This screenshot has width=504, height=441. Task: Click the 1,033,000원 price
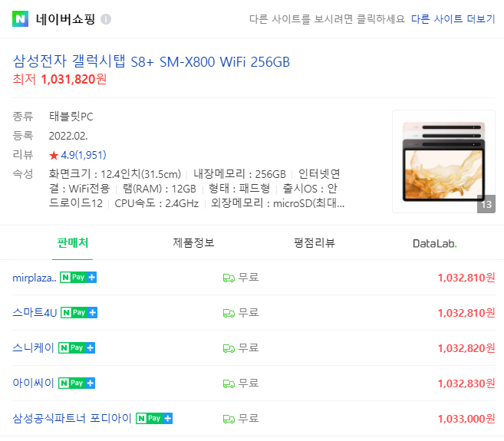pos(466,420)
